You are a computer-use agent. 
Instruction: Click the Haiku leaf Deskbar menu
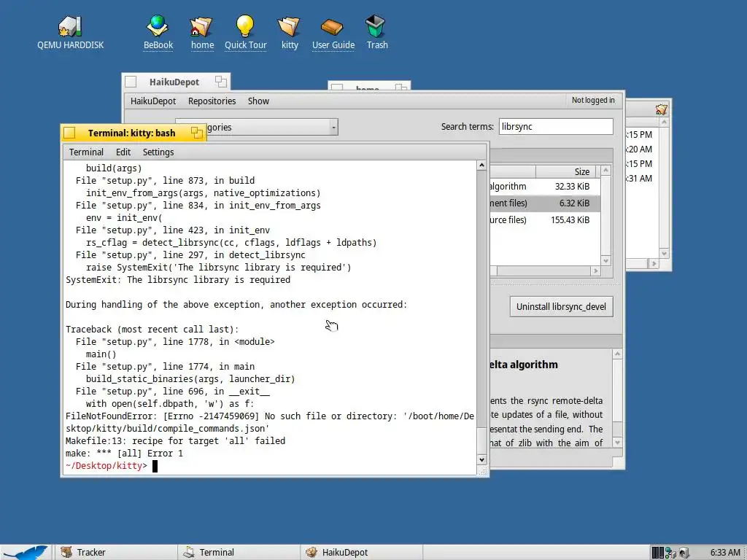coord(24,553)
